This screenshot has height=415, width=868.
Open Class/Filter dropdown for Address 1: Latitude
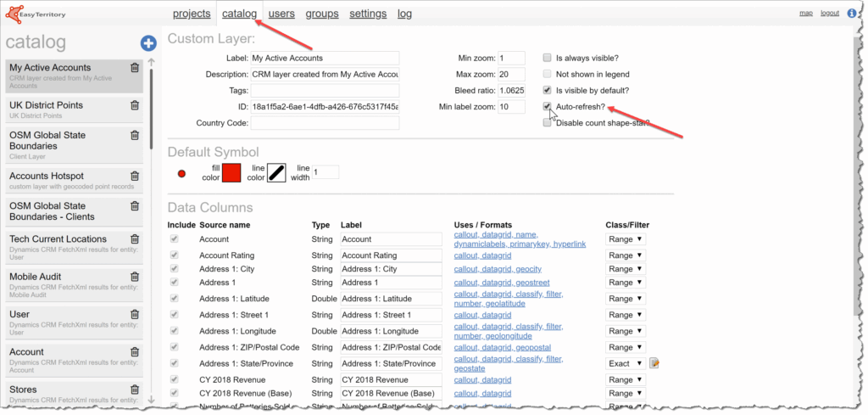[x=625, y=299]
